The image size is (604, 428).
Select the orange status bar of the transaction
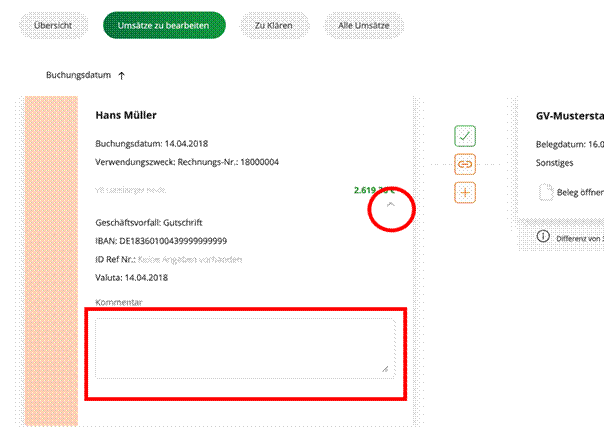coord(51,261)
